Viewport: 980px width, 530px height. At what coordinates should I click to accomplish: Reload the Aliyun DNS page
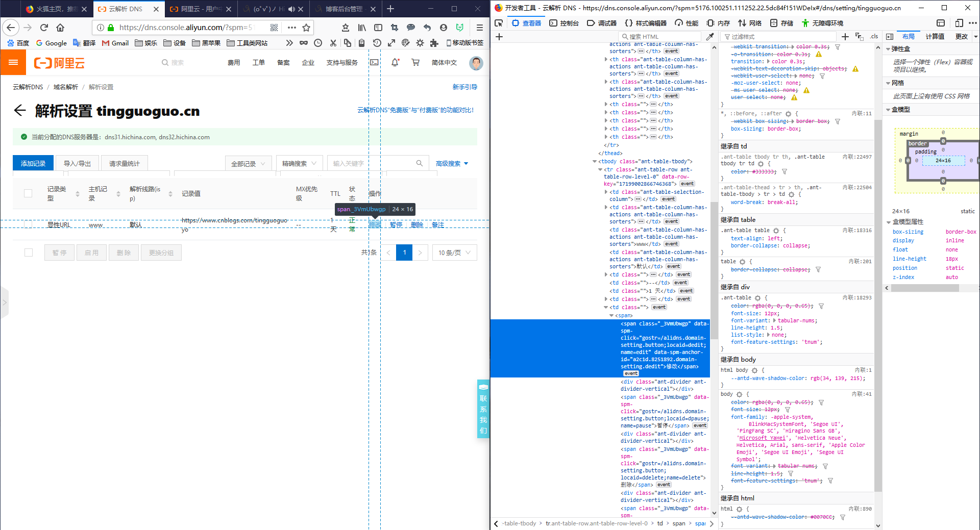(44, 28)
